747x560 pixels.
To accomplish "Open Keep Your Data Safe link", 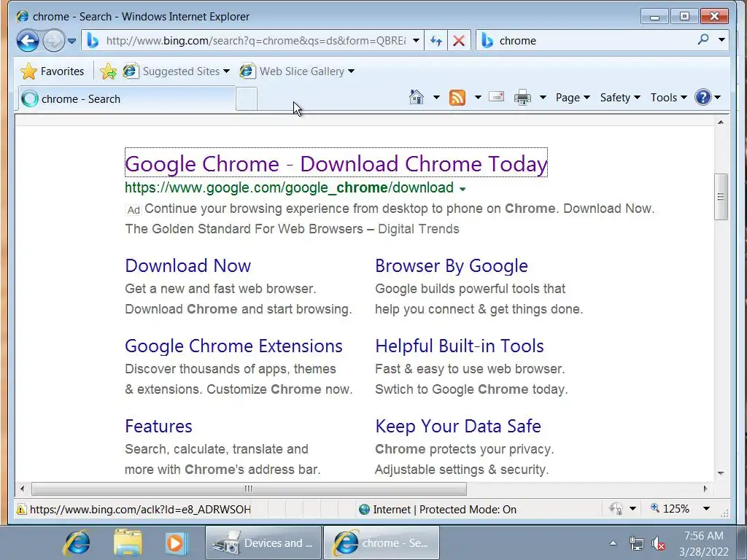I will pos(458,426).
